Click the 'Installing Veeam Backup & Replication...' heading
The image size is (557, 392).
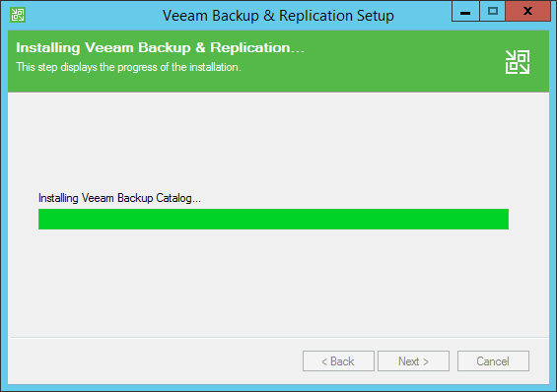(x=161, y=48)
